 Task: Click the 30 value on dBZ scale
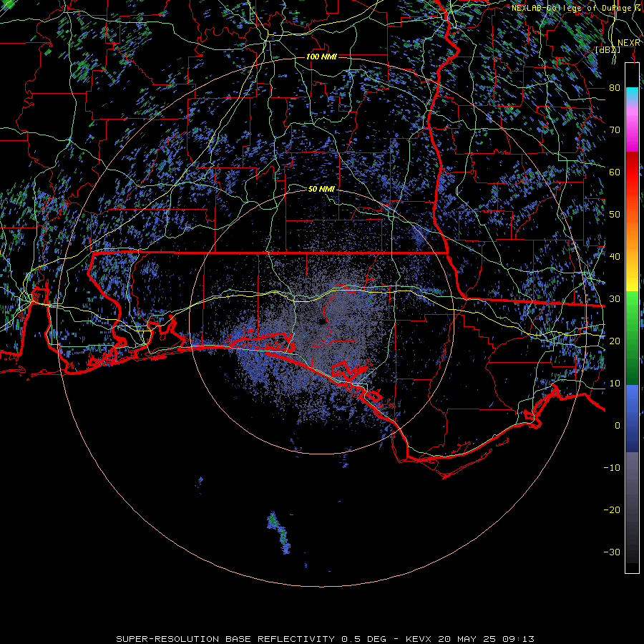(x=615, y=299)
